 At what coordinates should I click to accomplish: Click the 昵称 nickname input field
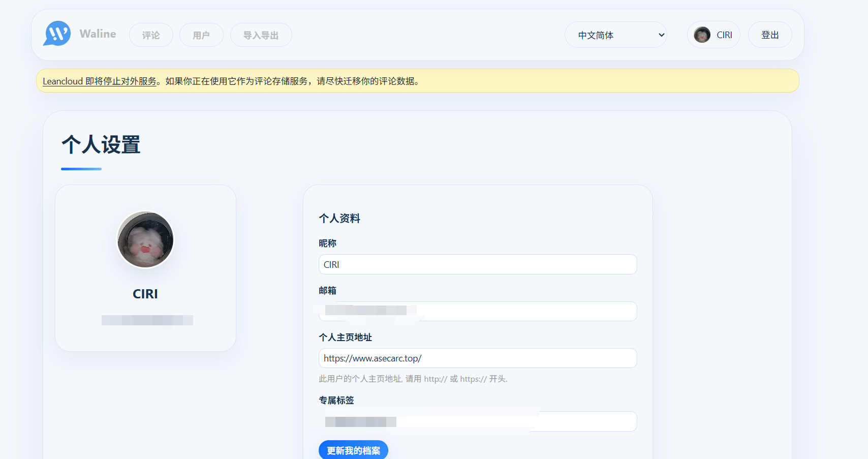point(478,264)
